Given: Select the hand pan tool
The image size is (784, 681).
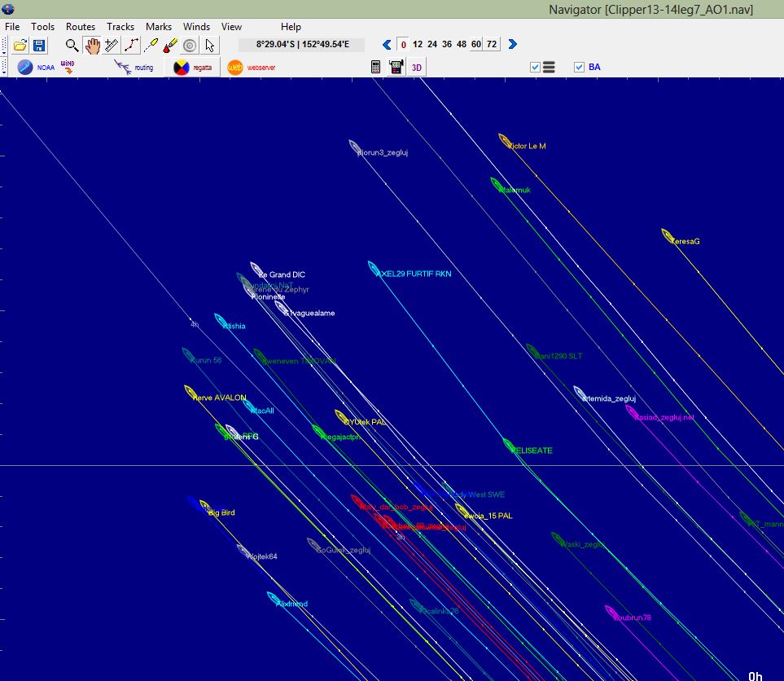Looking at the screenshot, I should 92,46.
